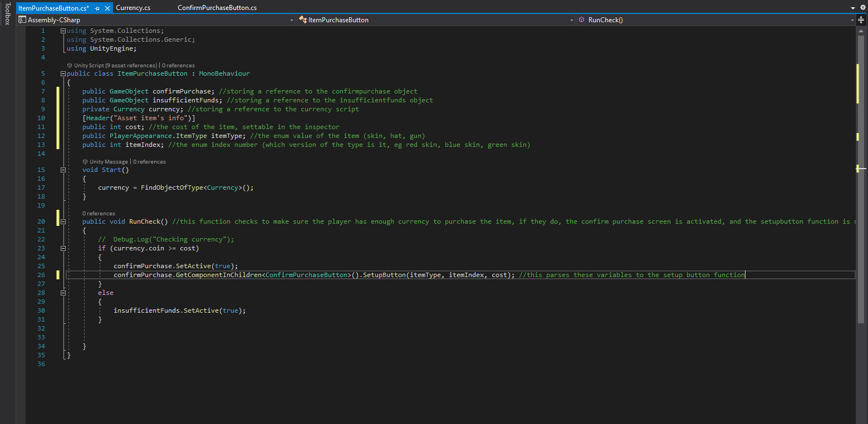The width and height of the screenshot is (868, 424).
Task: Click 'RunCheck' name in method signature
Action: coord(145,221)
